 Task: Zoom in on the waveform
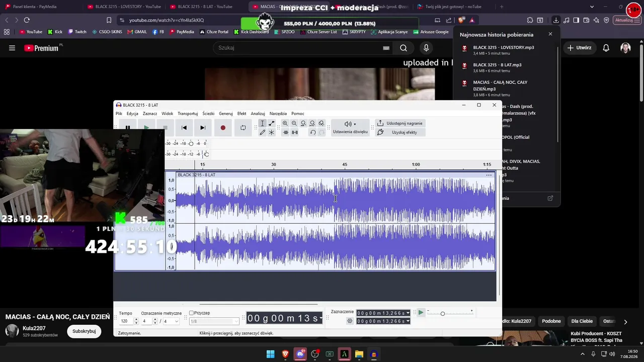pyautogui.click(x=285, y=124)
